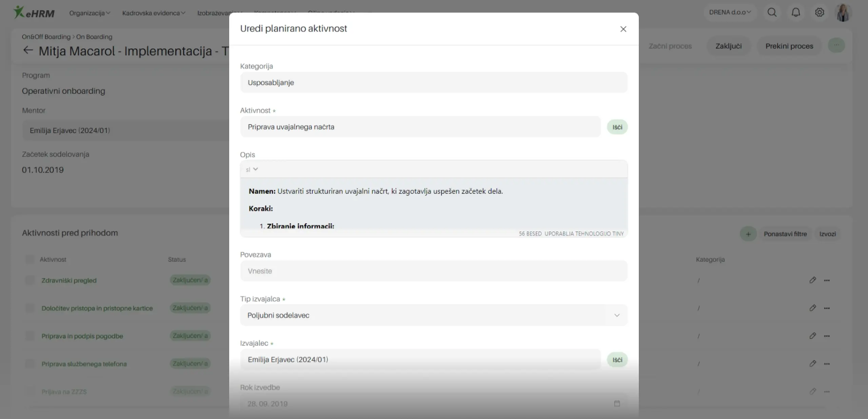Click the search magnifier icon in header
Viewport: 868px width, 419px height.
tap(772, 13)
